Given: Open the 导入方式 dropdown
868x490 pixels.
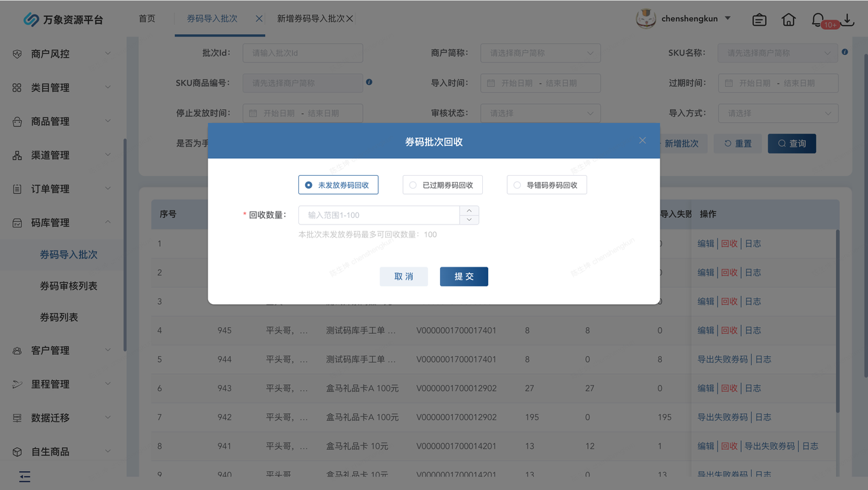Looking at the screenshot, I should [778, 113].
